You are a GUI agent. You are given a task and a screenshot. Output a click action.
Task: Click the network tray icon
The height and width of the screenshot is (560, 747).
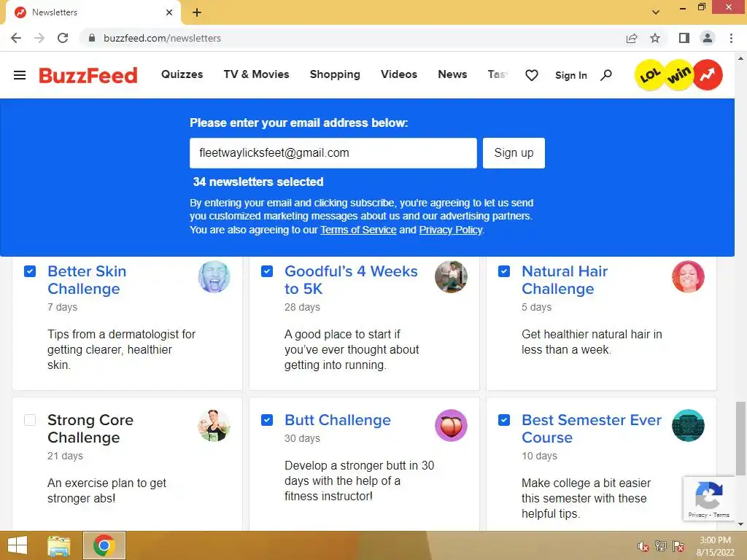[661, 546]
